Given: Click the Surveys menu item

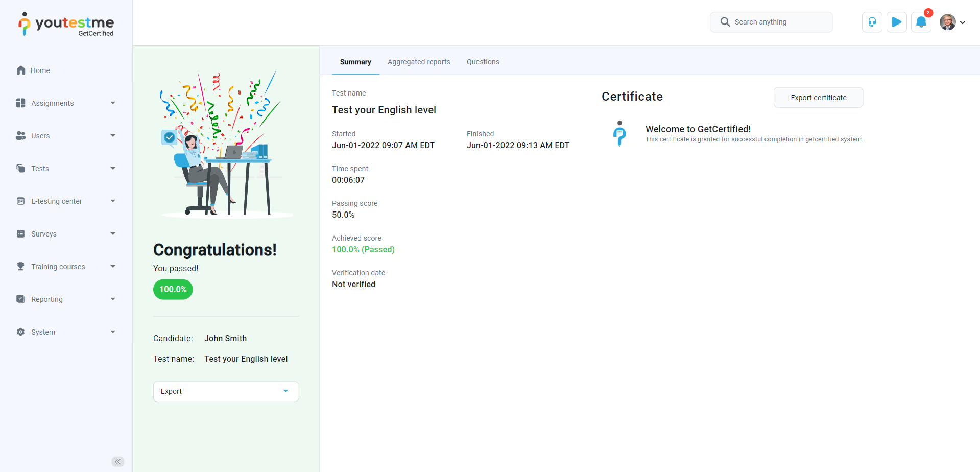Looking at the screenshot, I should [44, 234].
